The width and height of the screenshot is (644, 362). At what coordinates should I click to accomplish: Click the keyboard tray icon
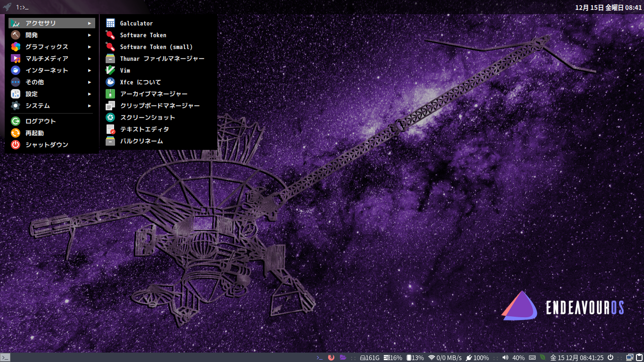[532, 358]
